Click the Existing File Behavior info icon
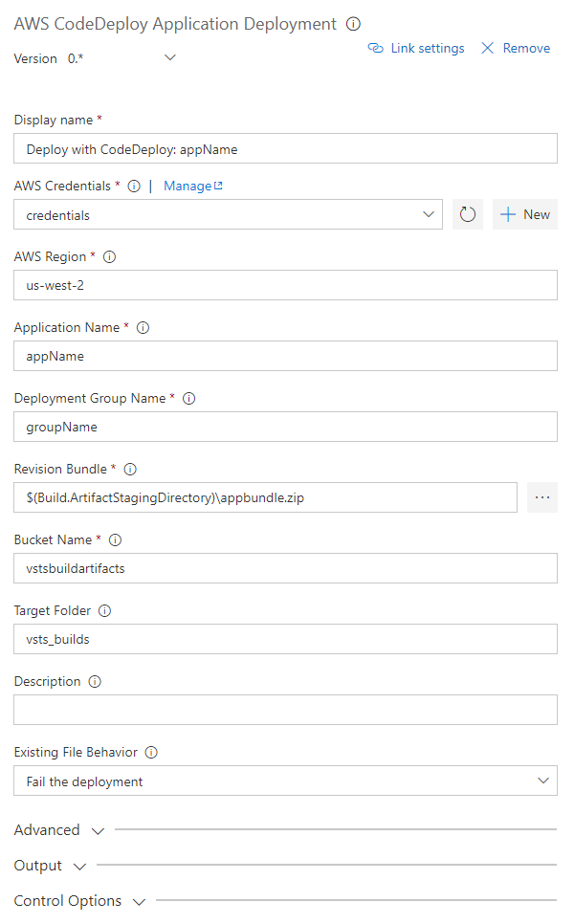574x924 pixels. (x=151, y=753)
